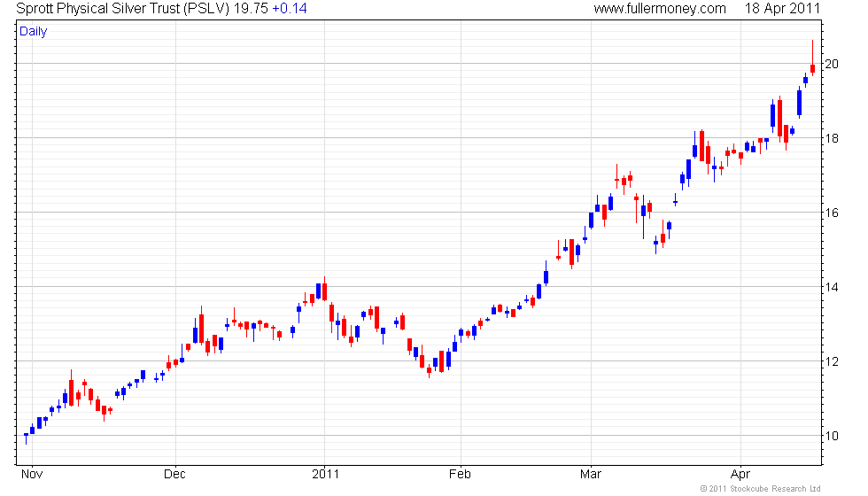Select the Apr label on time axis
Viewport: 868px width, 496px height.
(x=740, y=474)
